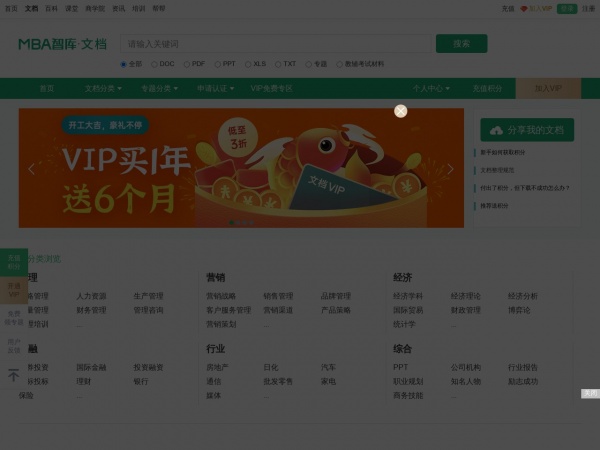Image resolution: width=600 pixels, height=450 pixels.
Task: Click the VIP买1年 promotional banner
Action: (x=241, y=168)
